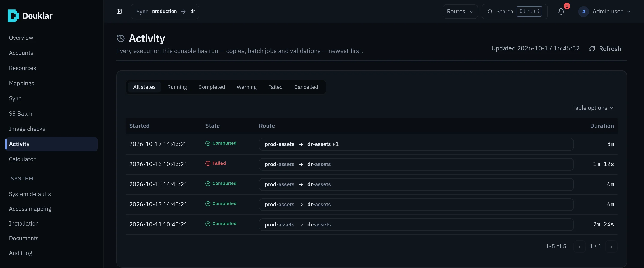Click the search magnifier icon
The width and height of the screenshot is (644, 268).
click(x=490, y=11)
